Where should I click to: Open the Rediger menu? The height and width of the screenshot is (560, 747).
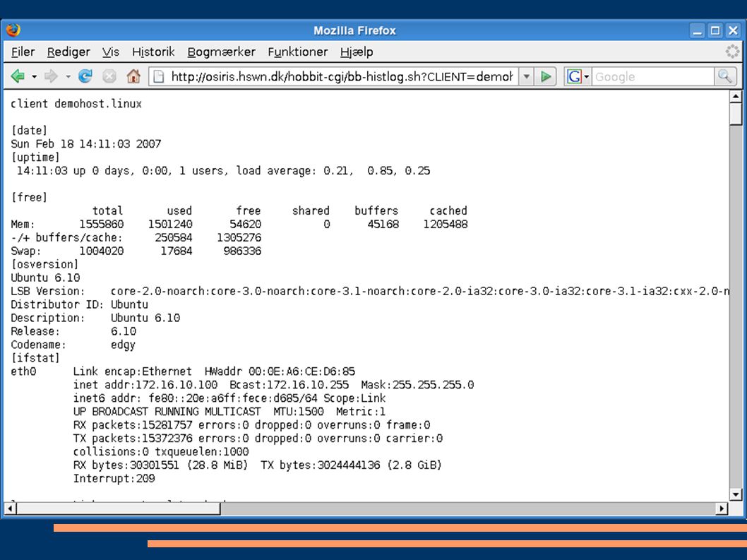pos(68,52)
